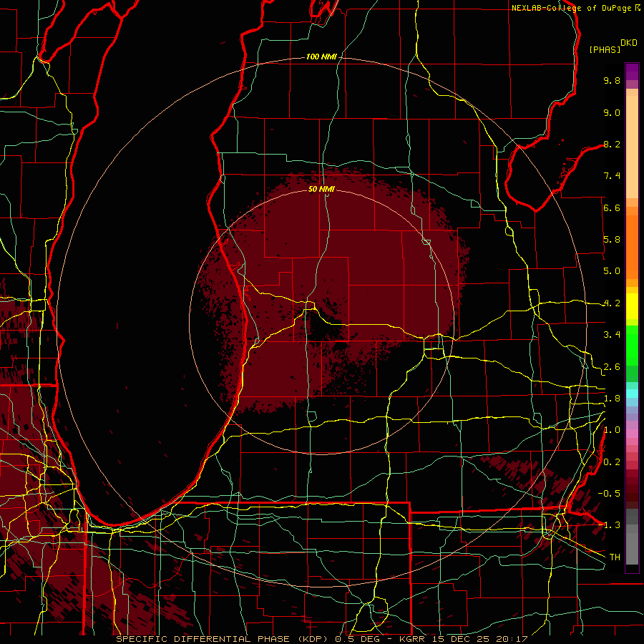The image size is (644, 644).
Task: Click the 9.0 scale value
Action: (x=612, y=112)
